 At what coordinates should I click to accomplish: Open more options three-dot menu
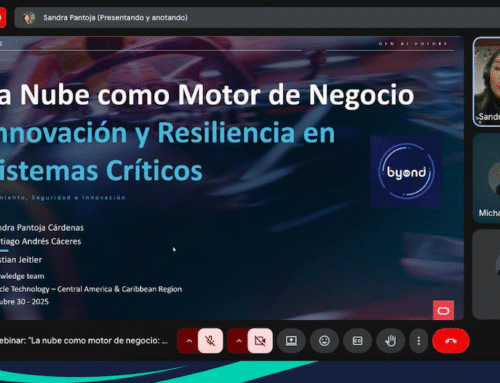tap(419, 341)
